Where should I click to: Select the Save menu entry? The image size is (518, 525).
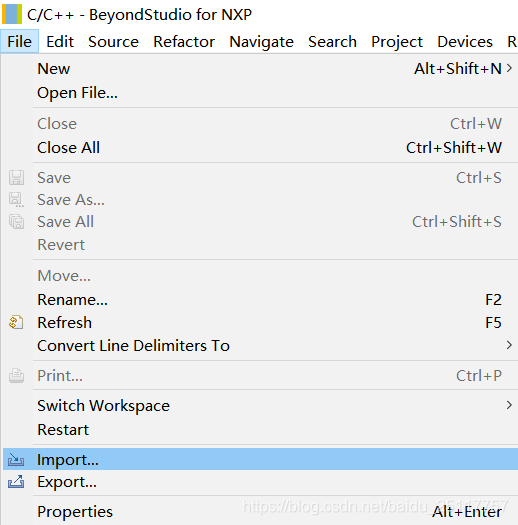[x=259, y=177]
